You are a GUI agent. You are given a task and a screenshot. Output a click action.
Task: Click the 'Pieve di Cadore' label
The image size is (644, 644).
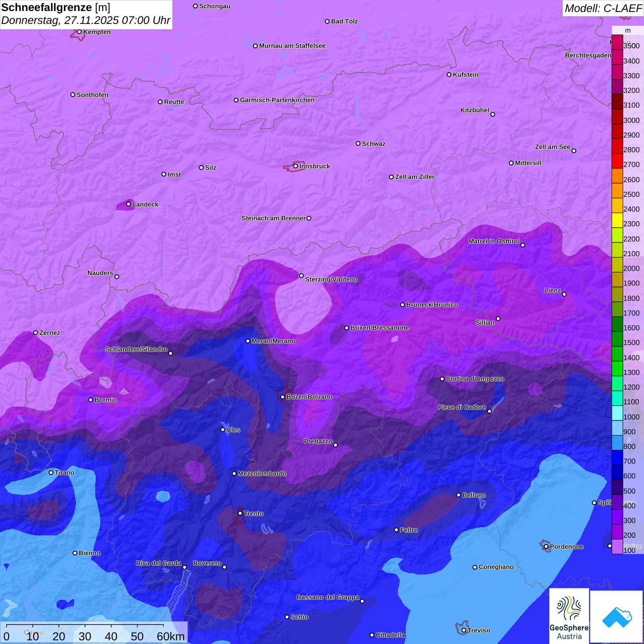pos(462,407)
